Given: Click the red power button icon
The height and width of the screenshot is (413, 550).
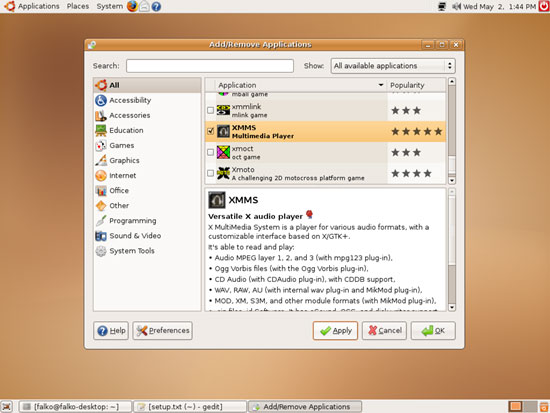Looking at the screenshot, I should (544, 6).
